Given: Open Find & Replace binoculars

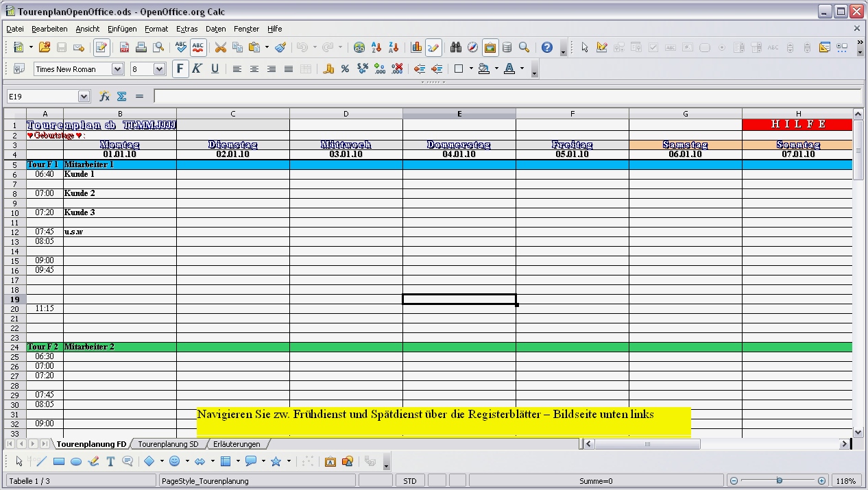Looking at the screenshot, I should pyautogui.click(x=455, y=47).
